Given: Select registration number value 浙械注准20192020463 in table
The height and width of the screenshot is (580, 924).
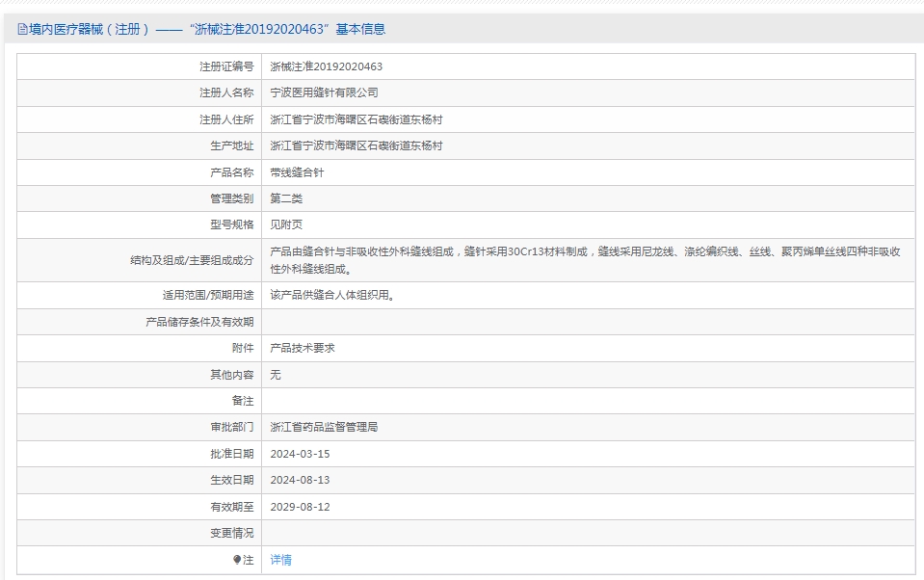Looking at the screenshot, I should pos(326,66).
